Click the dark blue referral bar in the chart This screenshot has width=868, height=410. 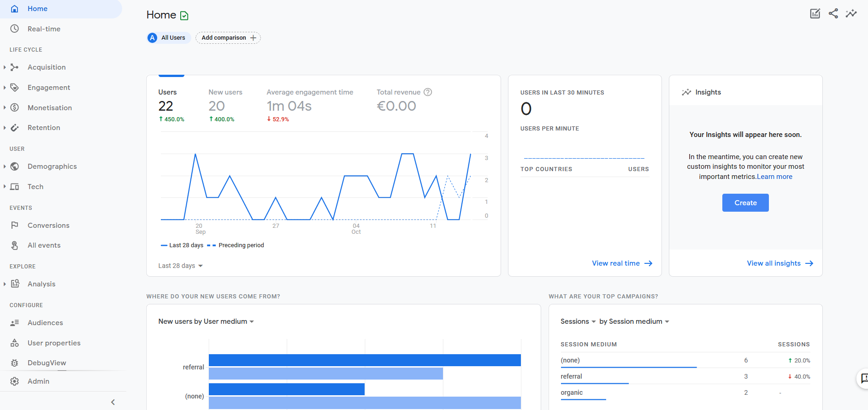tap(364, 360)
